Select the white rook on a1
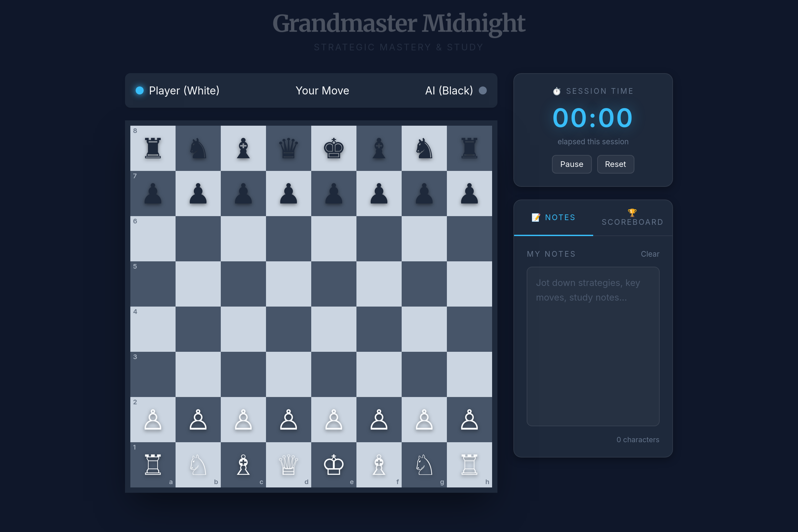 click(153, 465)
